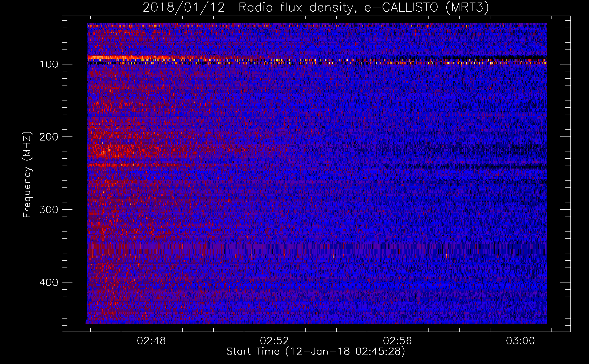The width and height of the screenshot is (589, 364).
Task: Click the 02:48 time tick label
Action: (x=151, y=341)
